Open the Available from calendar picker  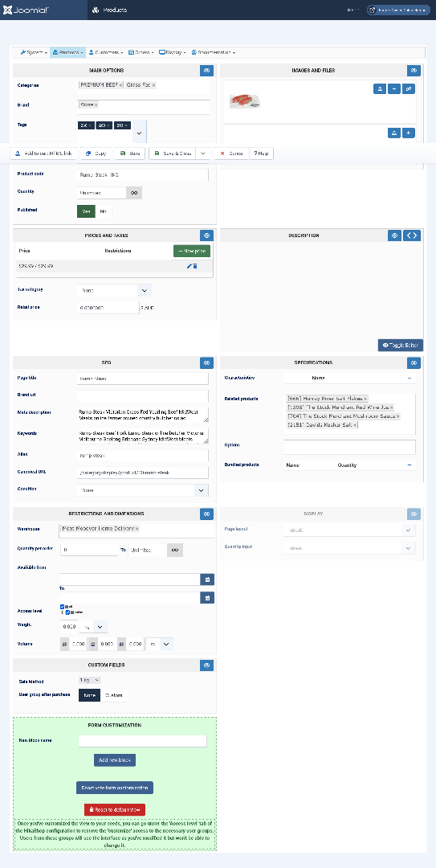click(x=207, y=579)
